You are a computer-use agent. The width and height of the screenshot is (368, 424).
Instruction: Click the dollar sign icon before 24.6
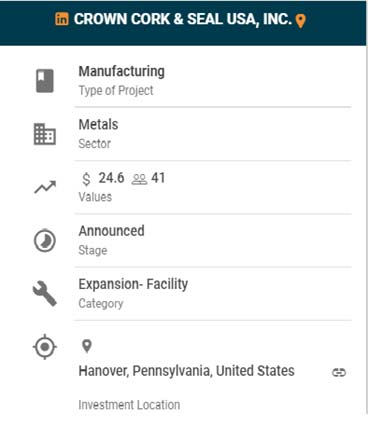86,179
